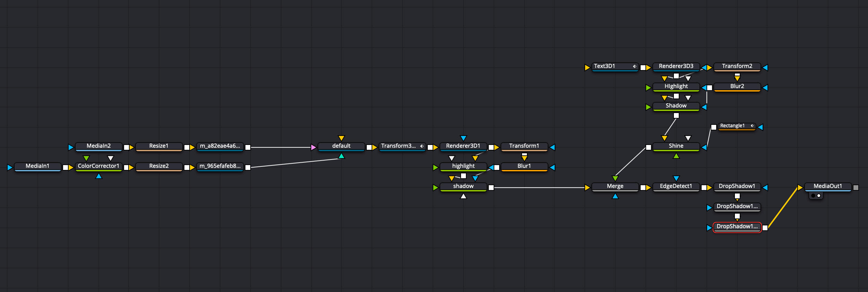The width and height of the screenshot is (868, 292).
Task: Click the pink input arrow on default node
Action: tap(313, 147)
